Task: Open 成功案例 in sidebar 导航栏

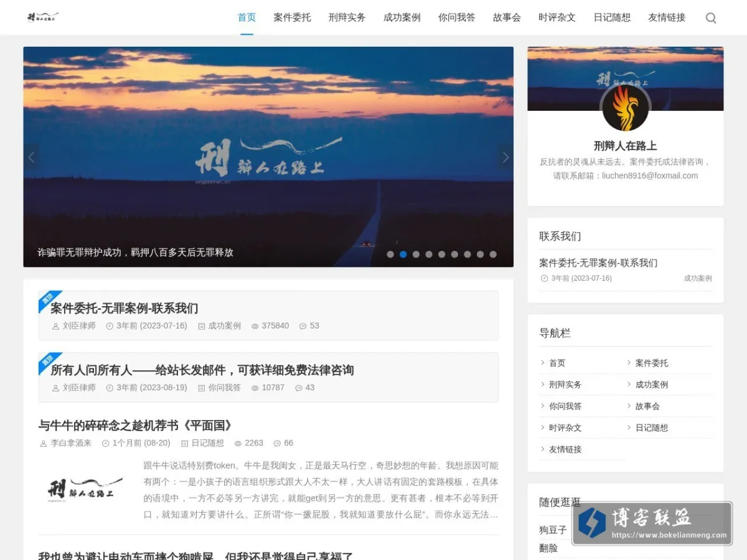Action: (652, 385)
